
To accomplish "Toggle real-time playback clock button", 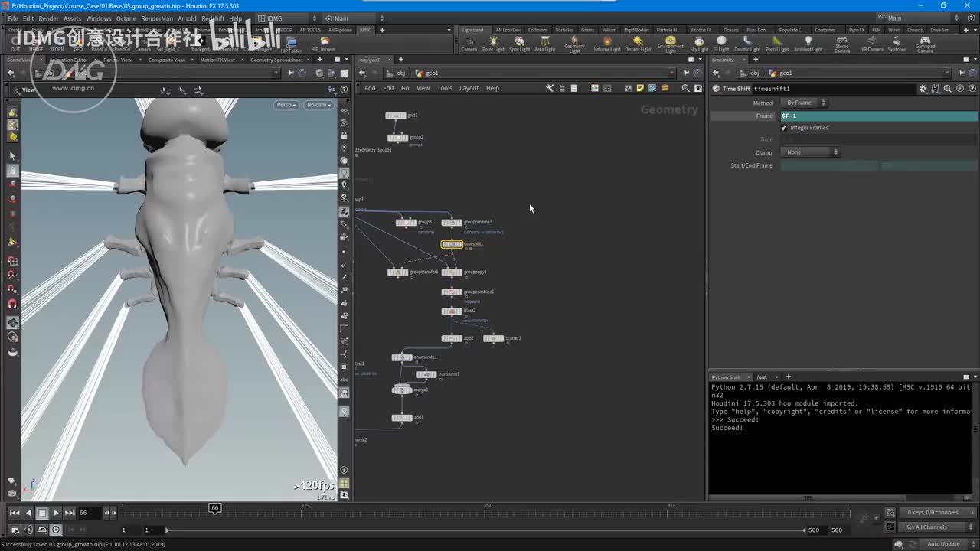I will 56,530.
